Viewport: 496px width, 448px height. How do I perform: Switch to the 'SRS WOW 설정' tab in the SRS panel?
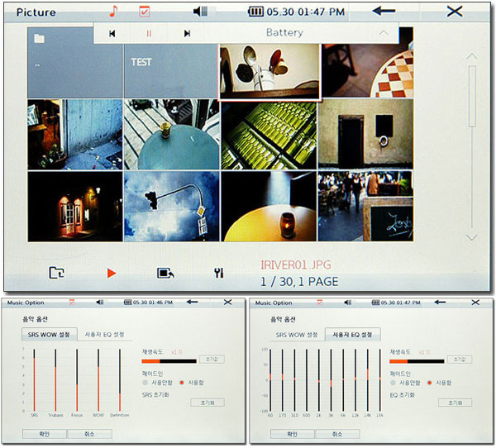49,335
